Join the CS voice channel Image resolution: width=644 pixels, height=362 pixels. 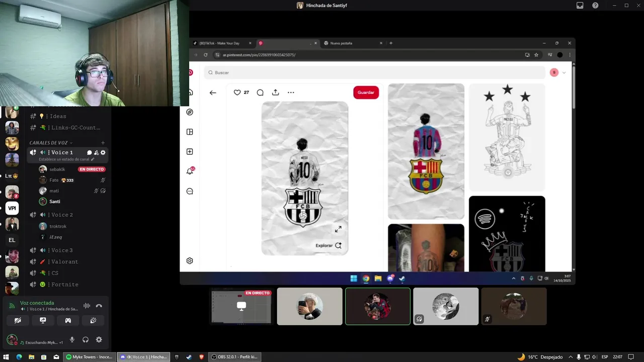[x=67, y=273]
